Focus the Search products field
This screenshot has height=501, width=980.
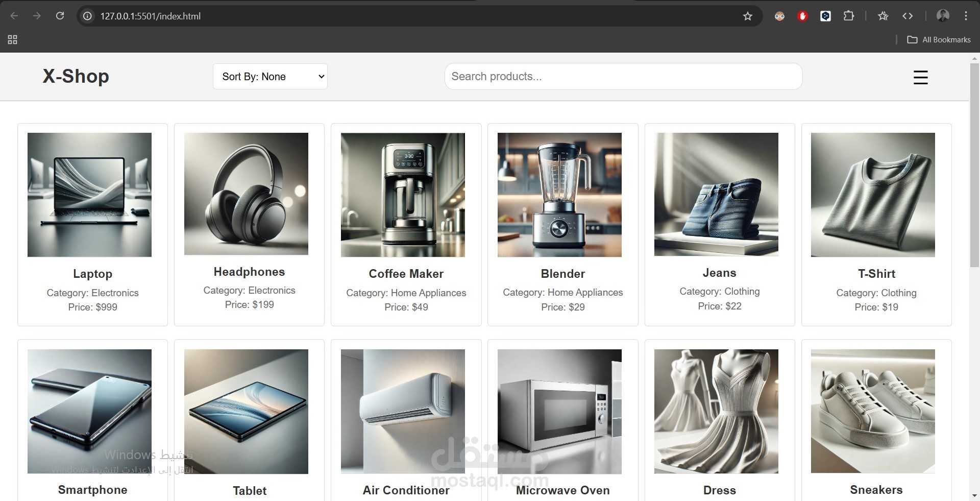[x=623, y=77]
